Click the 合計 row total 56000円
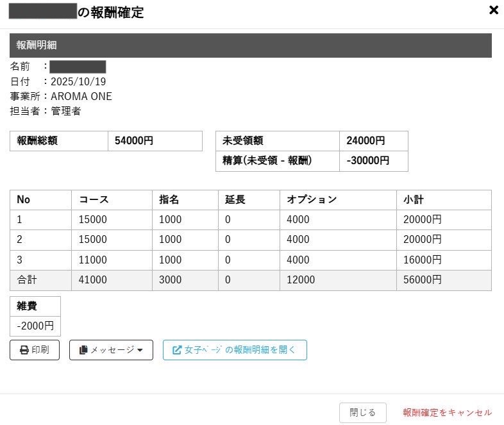 point(423,280)
